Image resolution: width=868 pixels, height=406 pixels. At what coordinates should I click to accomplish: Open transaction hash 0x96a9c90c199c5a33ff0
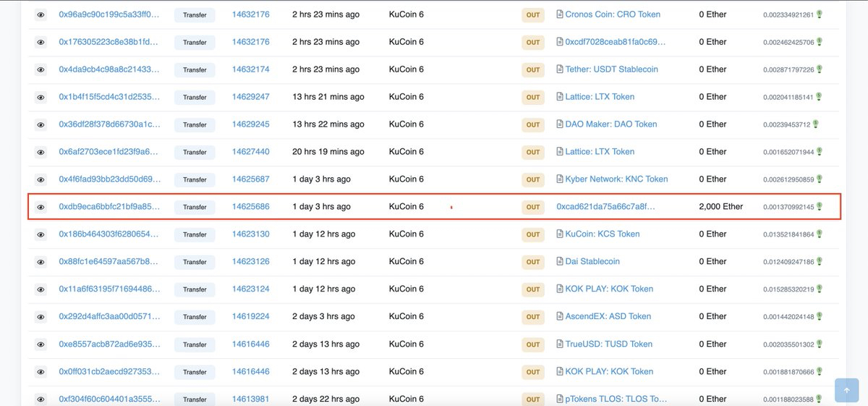pyautogui.click(x=109, y=14)
